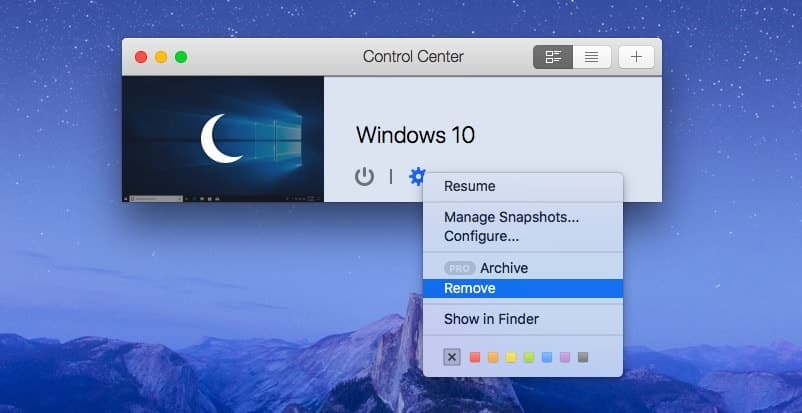
Task: Switch to the compact list view
Action: (x=592, y=57)
